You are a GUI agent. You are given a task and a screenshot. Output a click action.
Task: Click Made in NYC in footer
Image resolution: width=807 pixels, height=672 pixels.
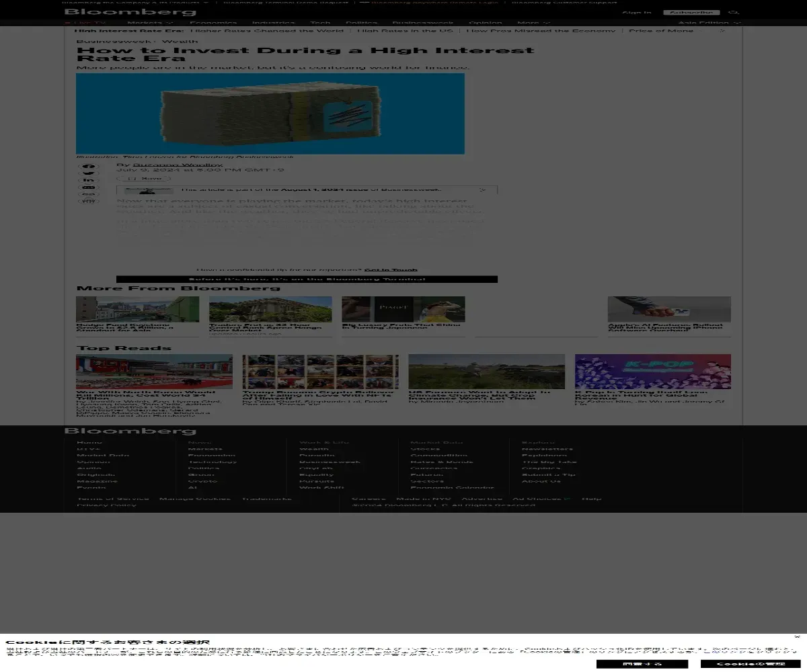click(x=423, y=499)
